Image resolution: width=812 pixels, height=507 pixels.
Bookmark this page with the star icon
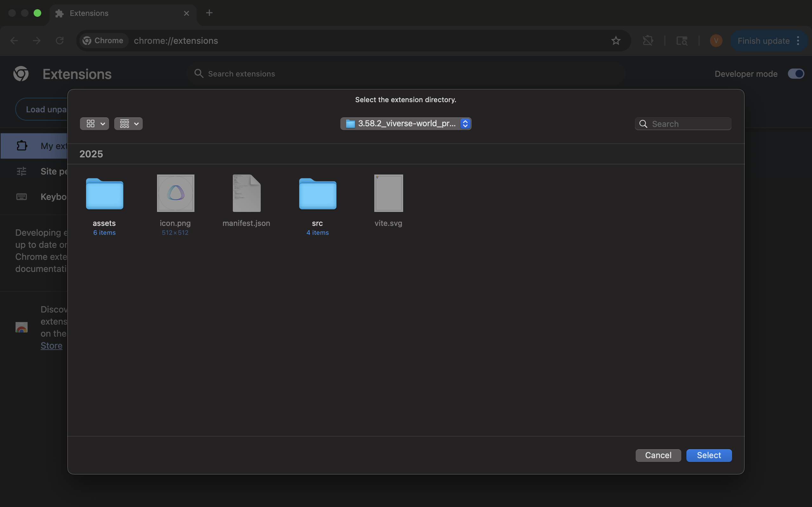tap(616, 41)
